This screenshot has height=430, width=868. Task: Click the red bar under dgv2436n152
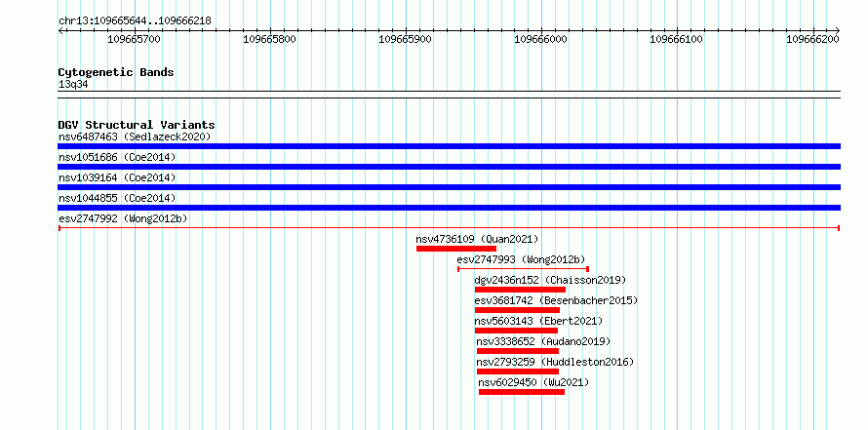(x=521, y=290)
